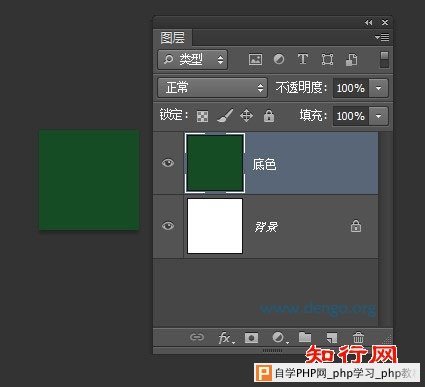Image resolution: width=425 pixels, height=387 pixels.
Task: Click the link layers chain icon
Action: click(197, 337)
